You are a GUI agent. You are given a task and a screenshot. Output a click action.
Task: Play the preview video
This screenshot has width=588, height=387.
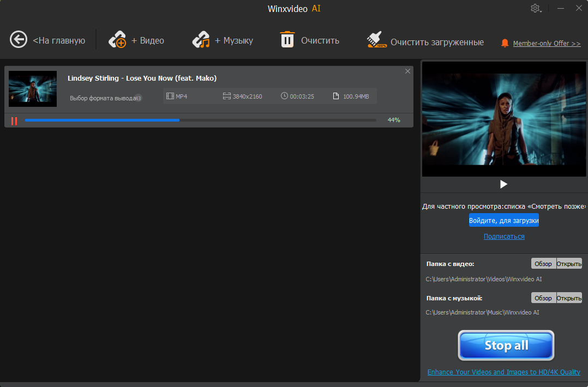(503, 184)
